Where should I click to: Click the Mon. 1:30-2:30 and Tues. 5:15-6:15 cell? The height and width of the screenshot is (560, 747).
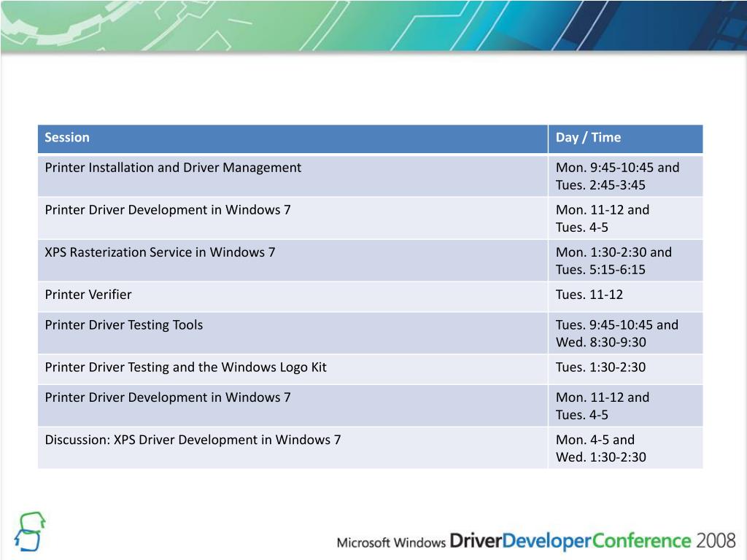tap(625, 260)
